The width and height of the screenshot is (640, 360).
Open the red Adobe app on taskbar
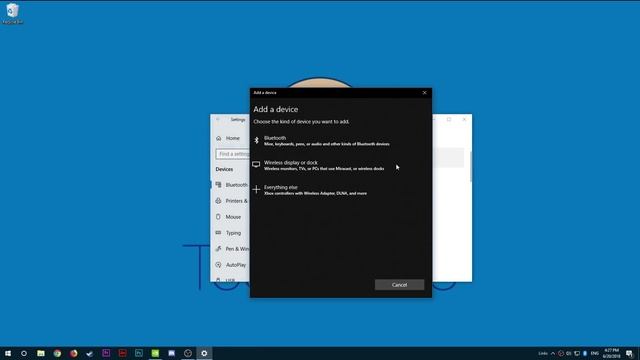click(x=122, y=353)
